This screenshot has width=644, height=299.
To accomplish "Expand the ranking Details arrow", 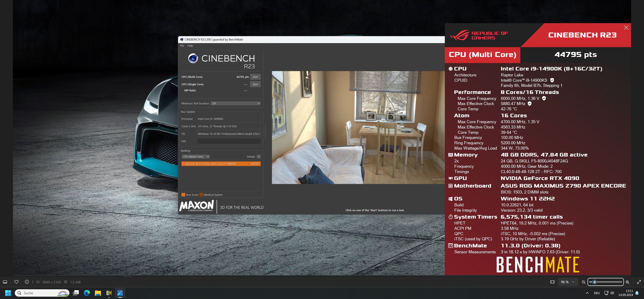I will [x=259, y=157].
